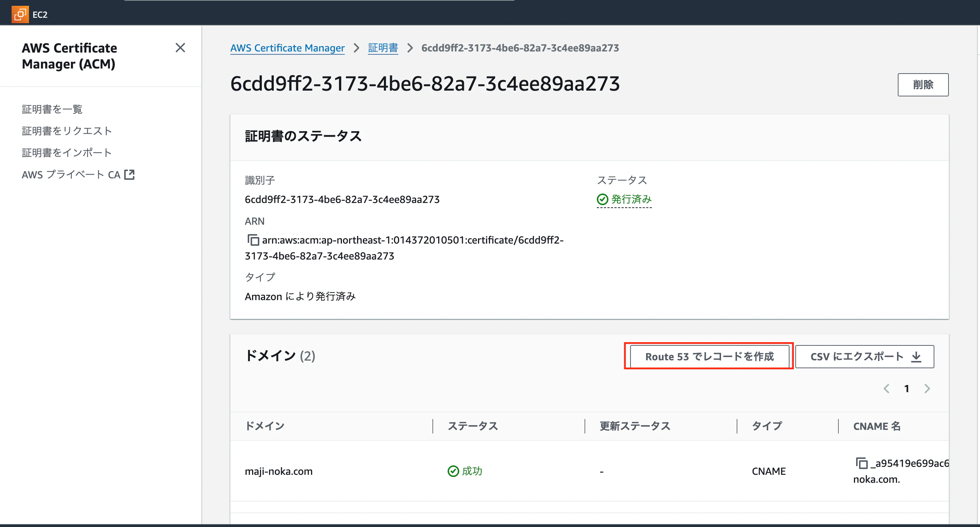
Task: Click Route 53 でレコードを作成 button
Action: (x=709, y=356)
